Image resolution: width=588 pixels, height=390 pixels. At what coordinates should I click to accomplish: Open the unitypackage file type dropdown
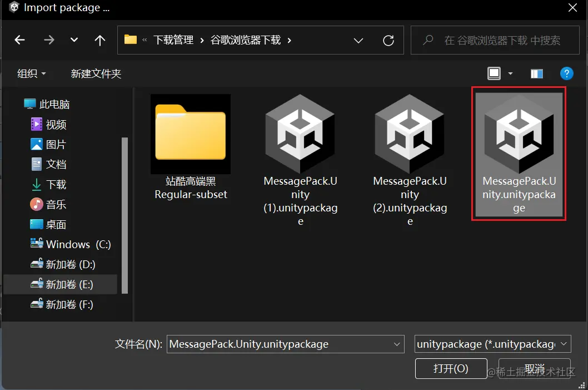click(492, 344)
